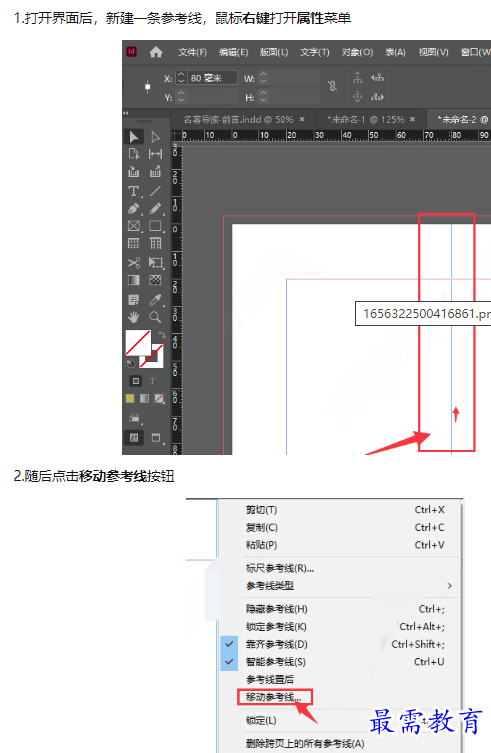Select the Eyedropper tool
Screen dimensions: 491x753
coord(155,300)
